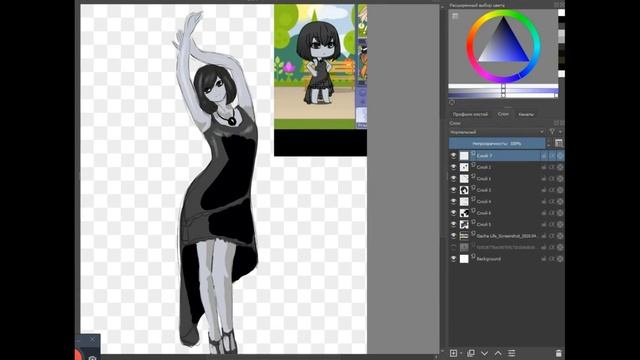
Task: Lock the Background layer
Action: tap(544, 259)
